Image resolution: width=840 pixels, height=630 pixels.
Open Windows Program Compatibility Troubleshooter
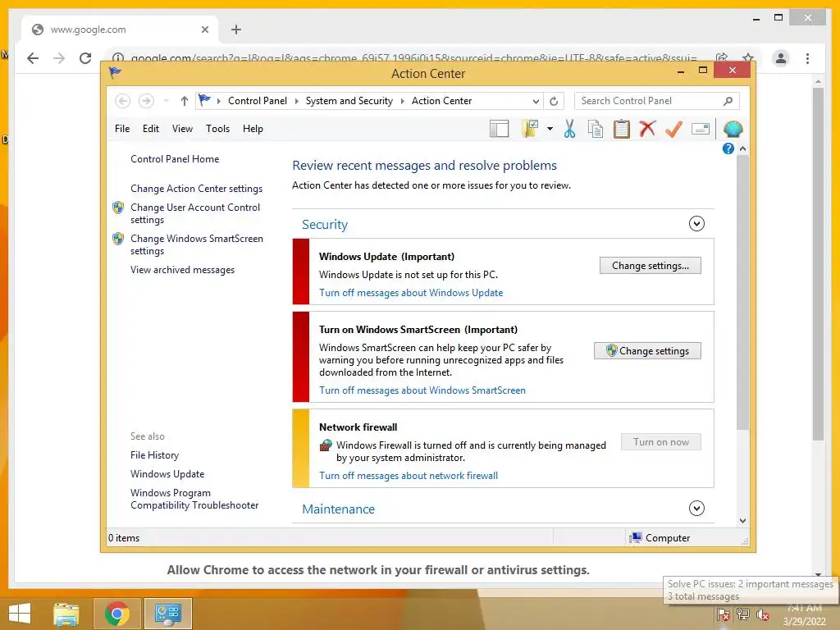pos(194,499)
